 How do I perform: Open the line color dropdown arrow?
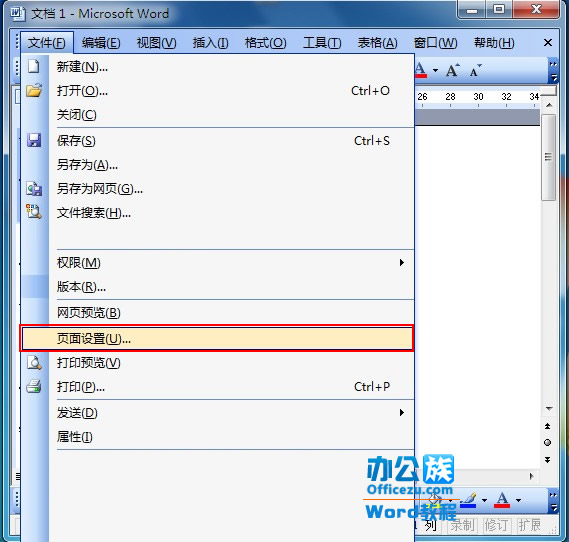pos(484,501)
